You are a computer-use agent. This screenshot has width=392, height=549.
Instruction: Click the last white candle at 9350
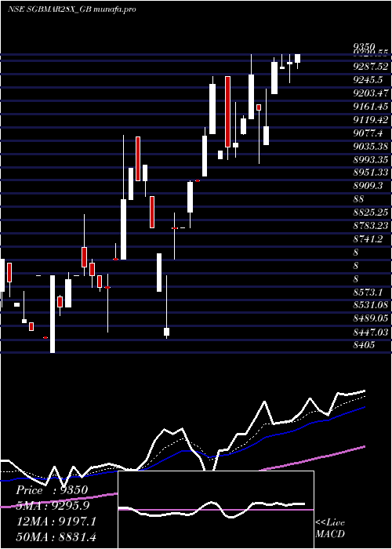coord(297,59)
